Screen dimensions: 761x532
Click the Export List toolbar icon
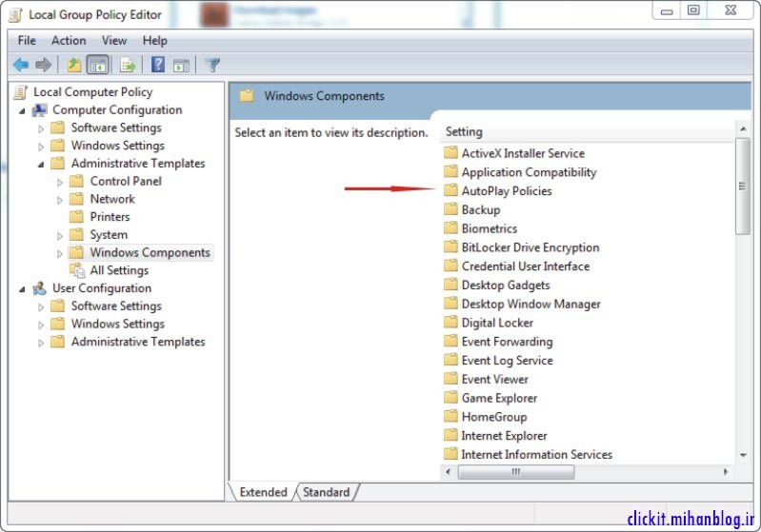[x=127, y=65]
